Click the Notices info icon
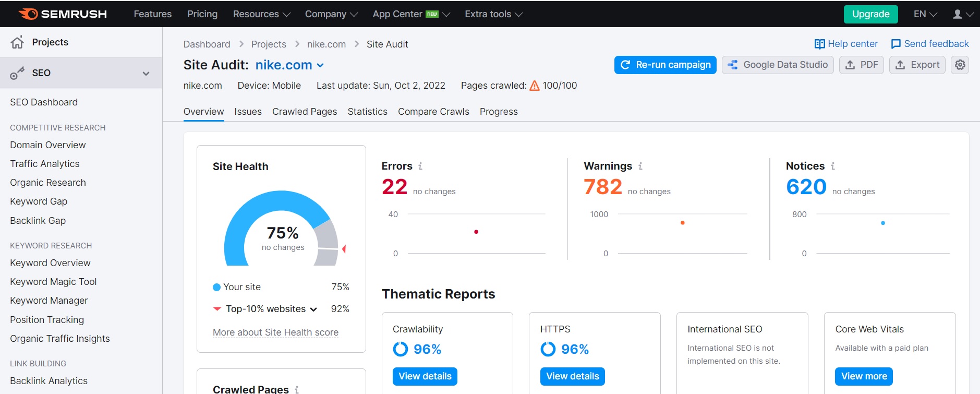This screenshot has height=394, width=980. [x=833, y=166]
